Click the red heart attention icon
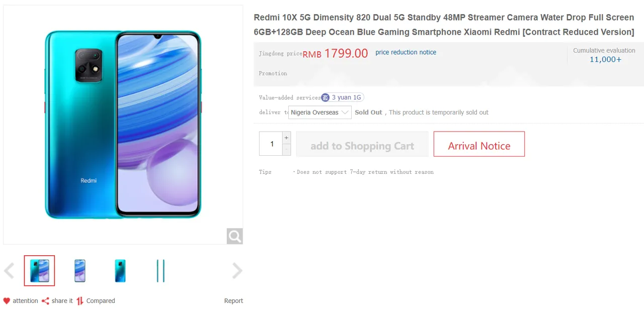 (x=7, y=301)
